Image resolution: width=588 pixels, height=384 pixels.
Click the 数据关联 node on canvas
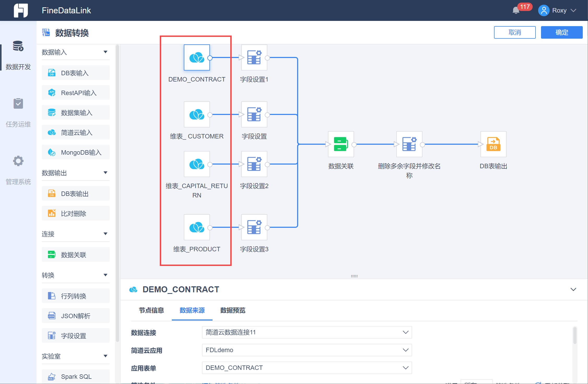[341, 144]
